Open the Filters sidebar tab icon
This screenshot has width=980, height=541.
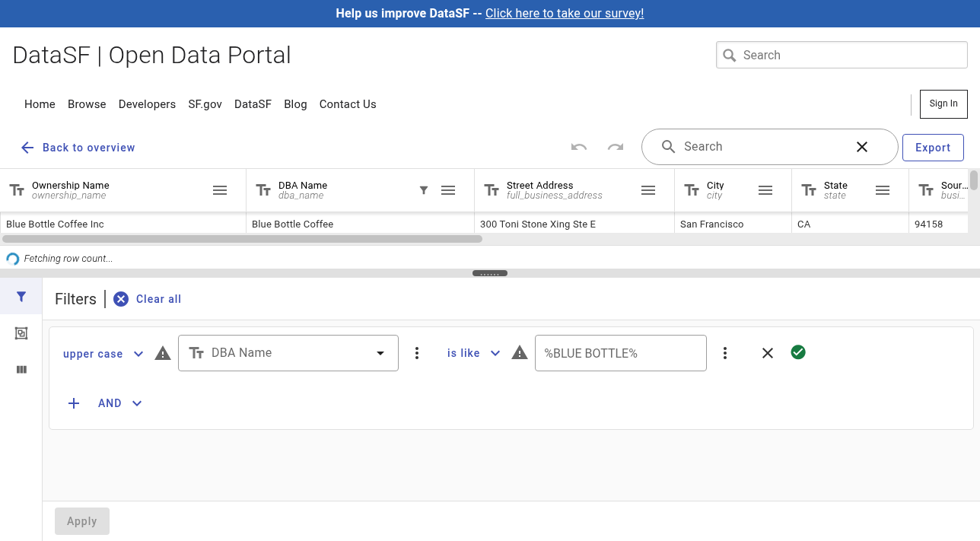point(21,297)
